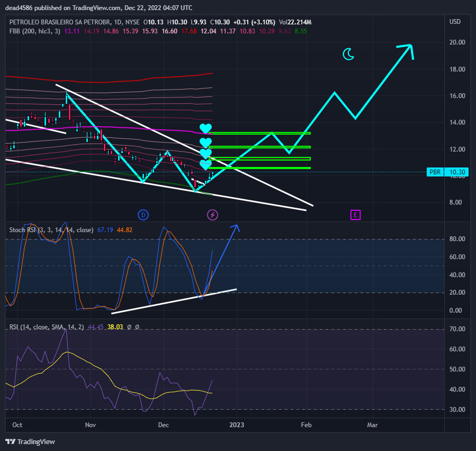Select the highest green rectangle target zone
Screen dimensions: 476x451
259,133
